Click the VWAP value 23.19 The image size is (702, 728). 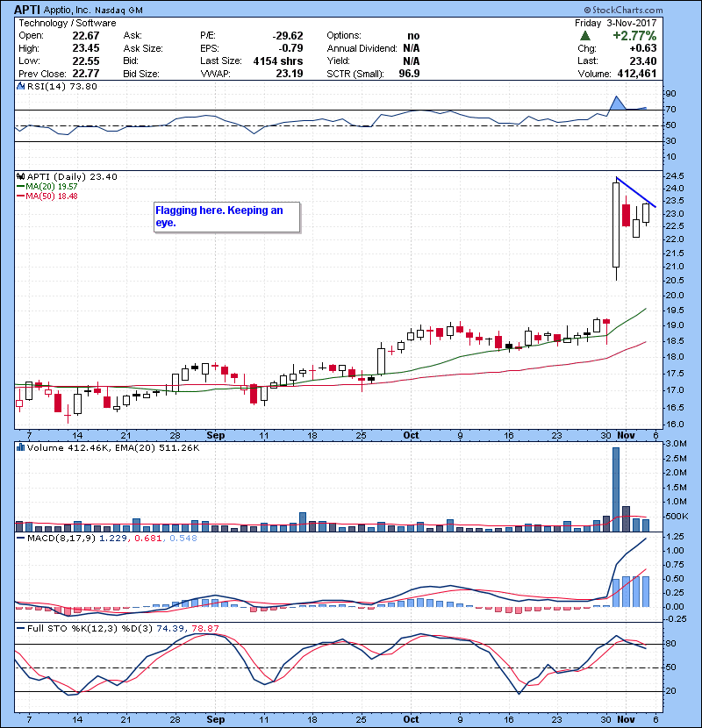(290, 74)
